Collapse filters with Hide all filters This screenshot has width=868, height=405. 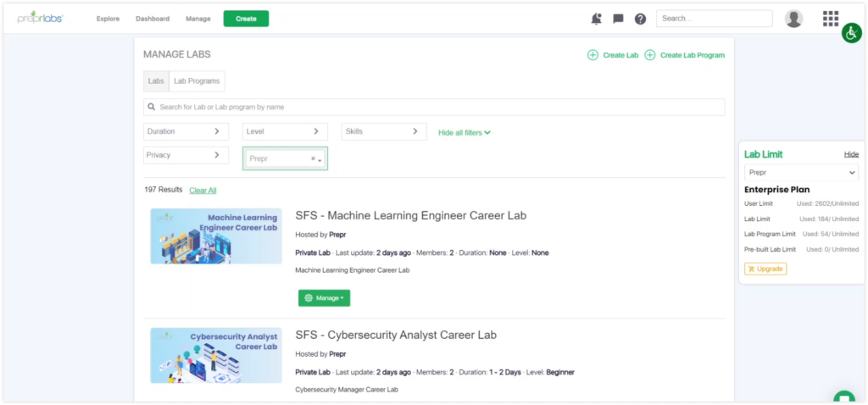(465, 133)
